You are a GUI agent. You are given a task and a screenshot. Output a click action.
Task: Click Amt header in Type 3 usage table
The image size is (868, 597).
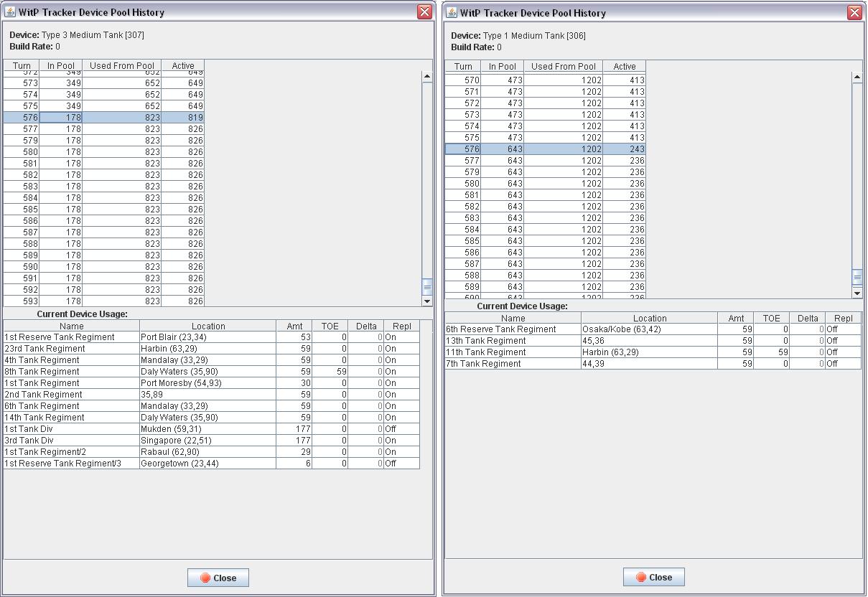[294, 326]
